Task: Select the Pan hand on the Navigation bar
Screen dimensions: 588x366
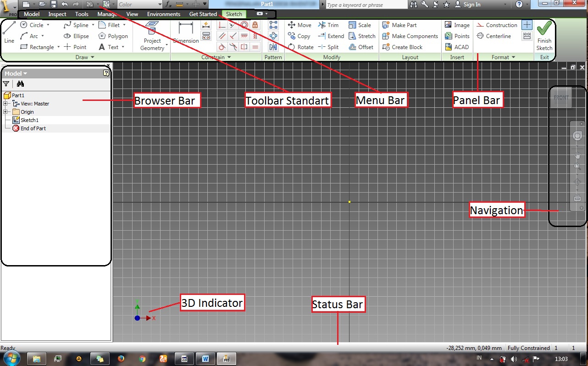Action: pyautogui.click(x=577, y=155)
